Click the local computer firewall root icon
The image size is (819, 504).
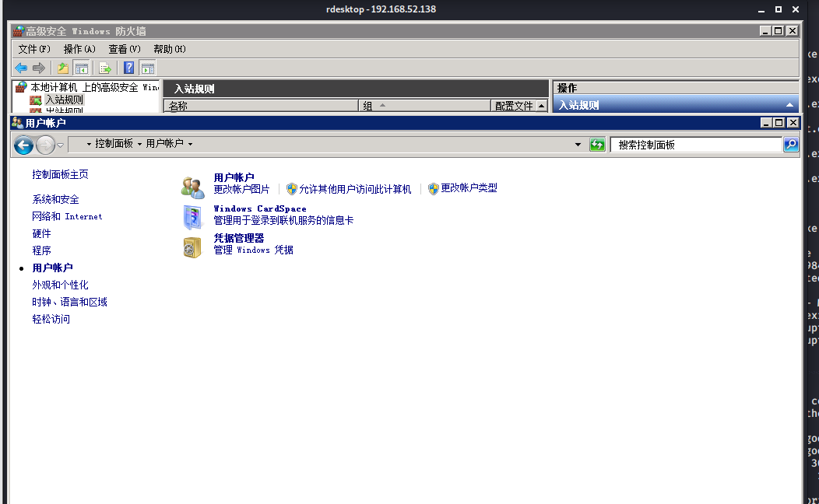(x=21, y=87)
